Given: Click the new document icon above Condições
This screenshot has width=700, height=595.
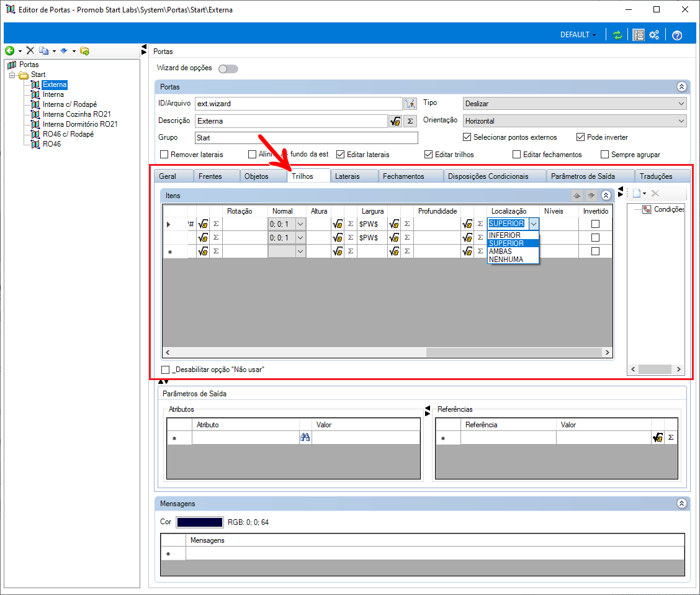Looking at the screenshot, I should click(x=637, y=193).
